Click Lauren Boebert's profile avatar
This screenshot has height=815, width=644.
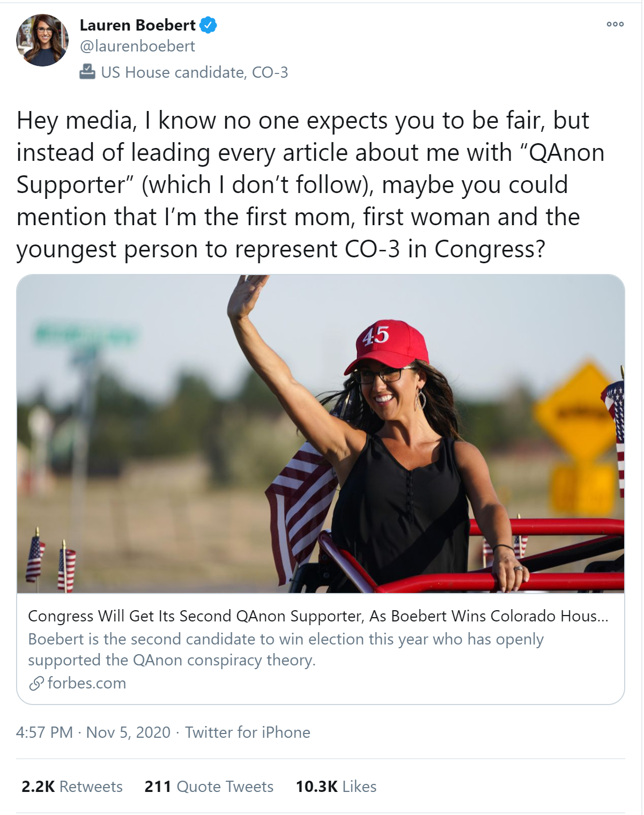point(43,40)
